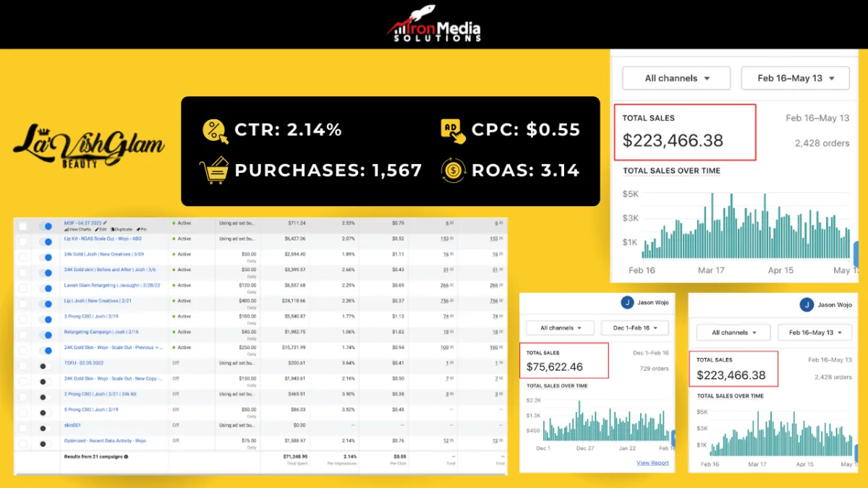868x488 pixels.
Task: Open the skin001 campaign link
Action: 72,425
